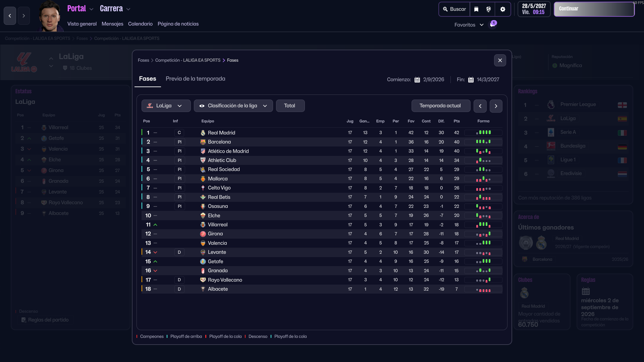The height and width of the screenshot is (362, 644).
Task: Click the manager portrait avatar
Action: click(x=50, y=17)
